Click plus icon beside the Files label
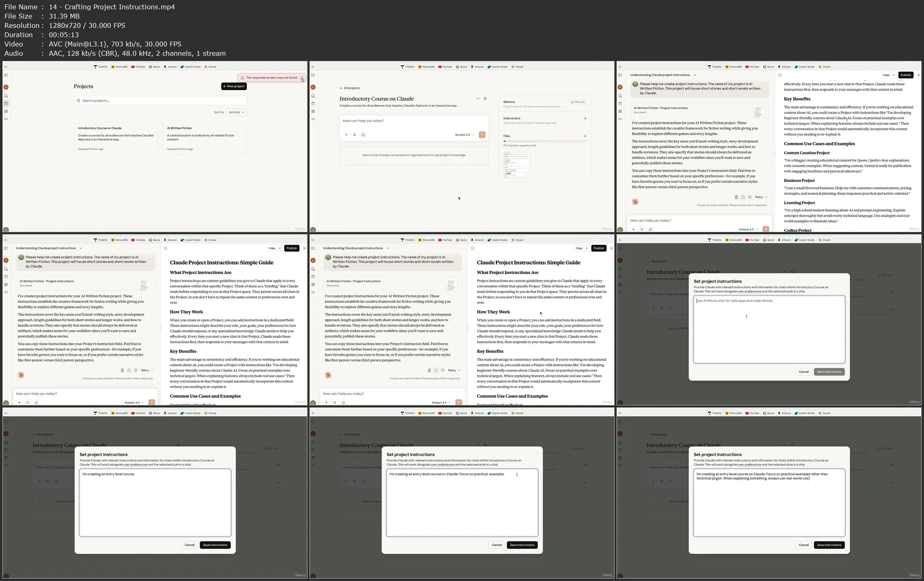This screenshot has width=924, height=581. (x=585, y=136)
